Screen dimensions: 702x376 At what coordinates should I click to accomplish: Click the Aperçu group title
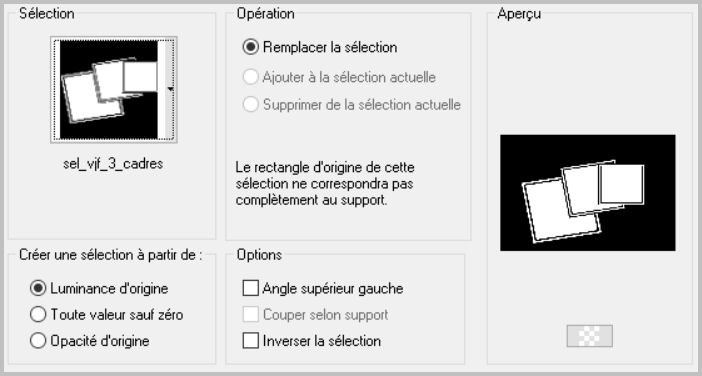click(x=519, y=14)
